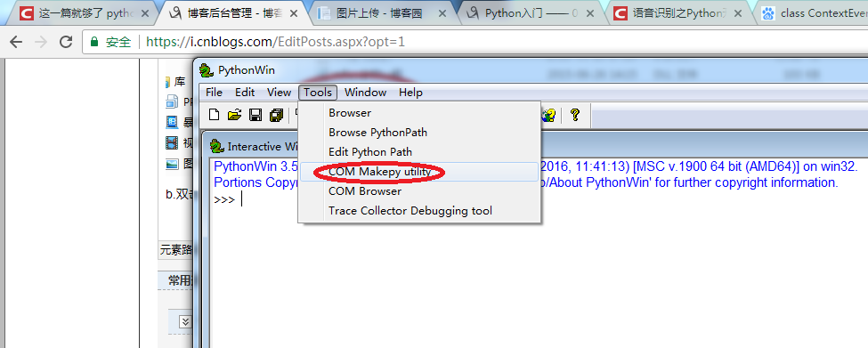This screenshot has height=348, width=868.
Task: Open the Window menu
Action: [x=365, y=93]
